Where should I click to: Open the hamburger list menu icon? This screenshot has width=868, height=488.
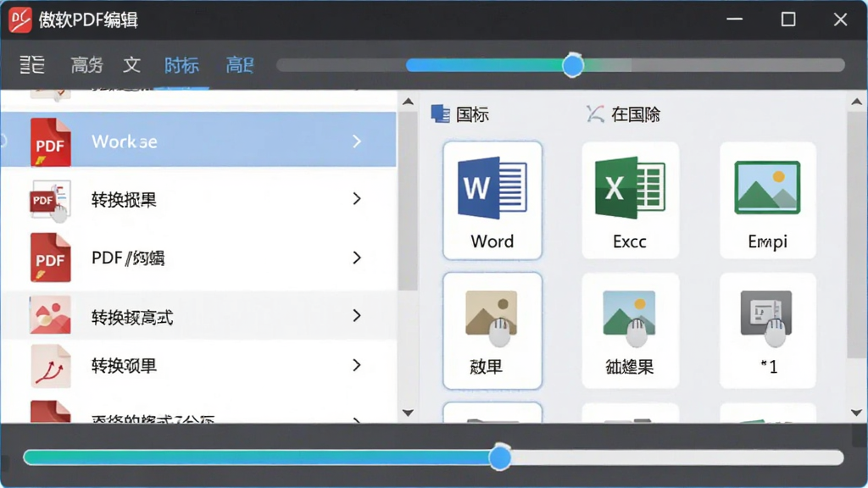pos(32,64)
